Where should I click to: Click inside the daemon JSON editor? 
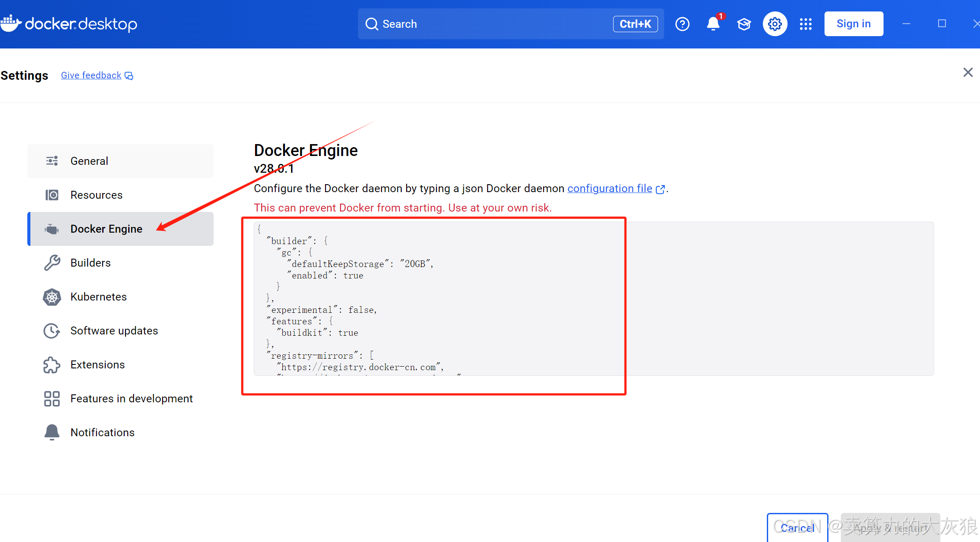(440, 300)
